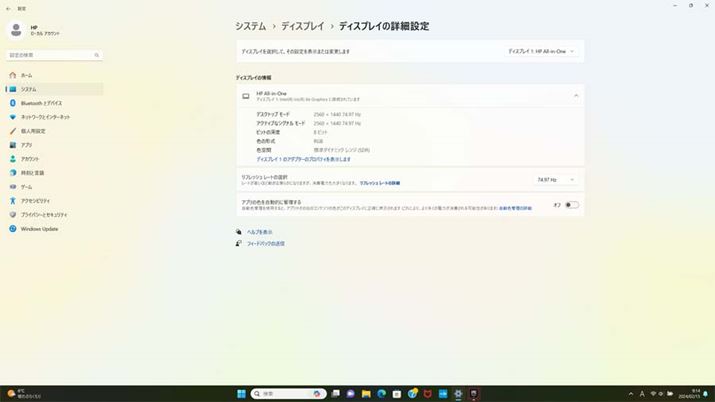Open the 74.97 Hz refresh rate dropdown
Image resolution: width=715 pixels, height=402 pixels.
tap(555, 180)
